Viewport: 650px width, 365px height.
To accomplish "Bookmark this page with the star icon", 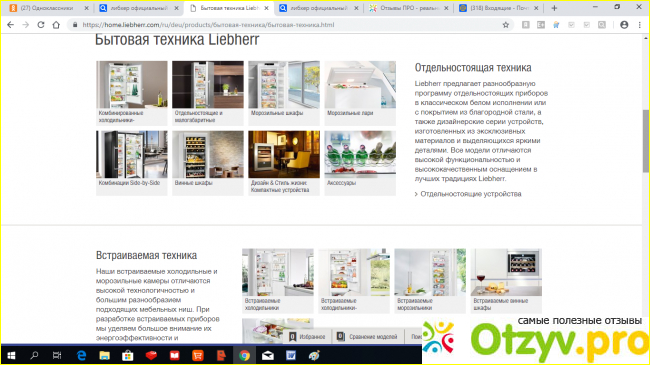I will tap(506, 25).
